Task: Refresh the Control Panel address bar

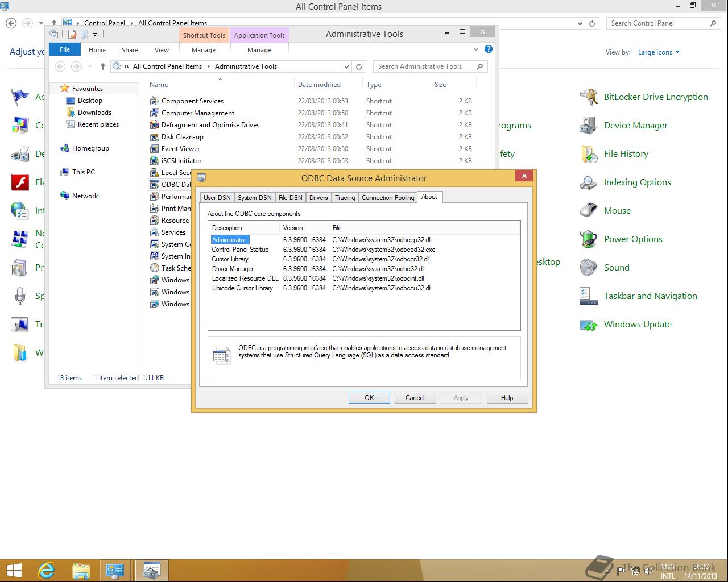Action: tap(592, 23)
